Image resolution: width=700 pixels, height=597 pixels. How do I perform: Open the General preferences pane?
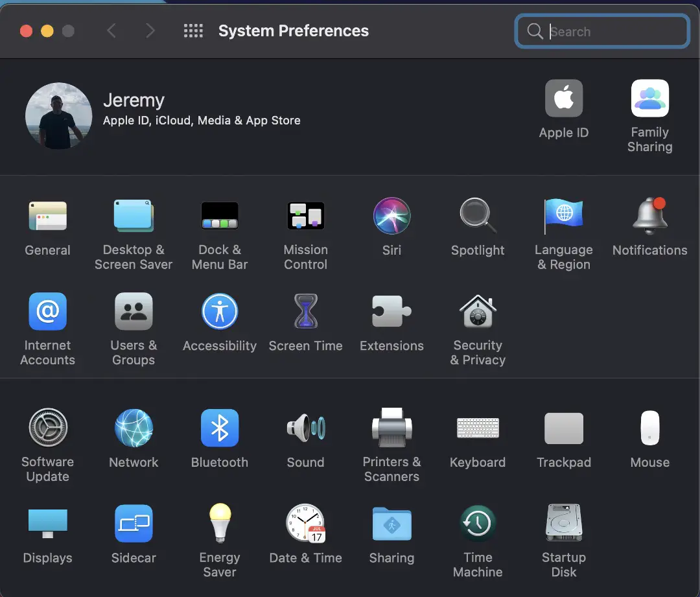(x=48, y=216)
